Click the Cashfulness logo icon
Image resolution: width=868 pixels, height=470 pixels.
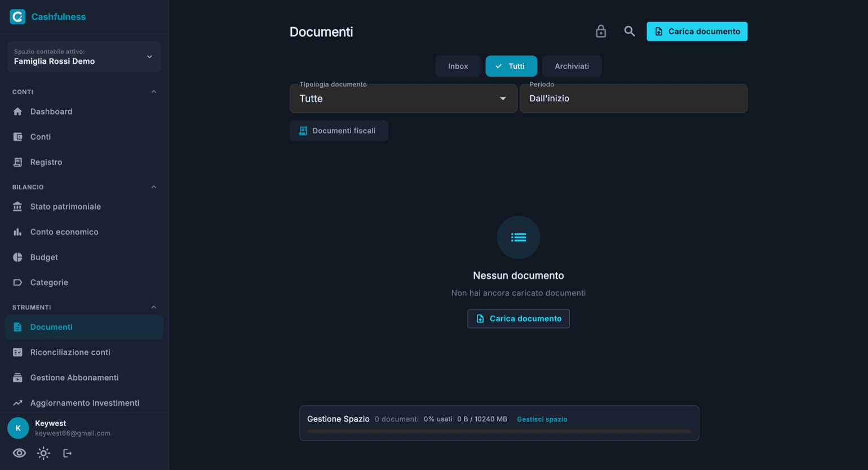click(17, 16)
